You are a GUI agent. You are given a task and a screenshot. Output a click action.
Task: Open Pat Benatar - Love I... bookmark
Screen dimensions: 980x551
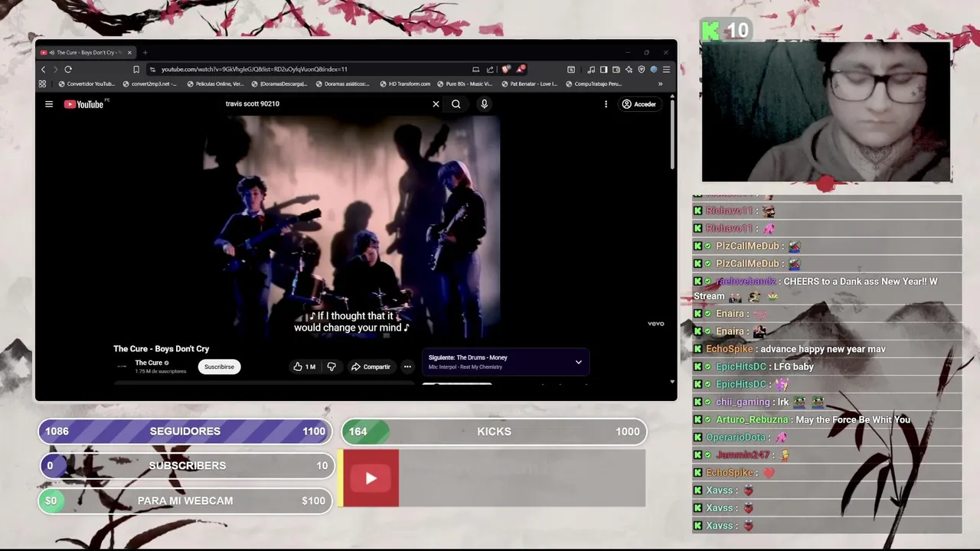tap(528, 84)
